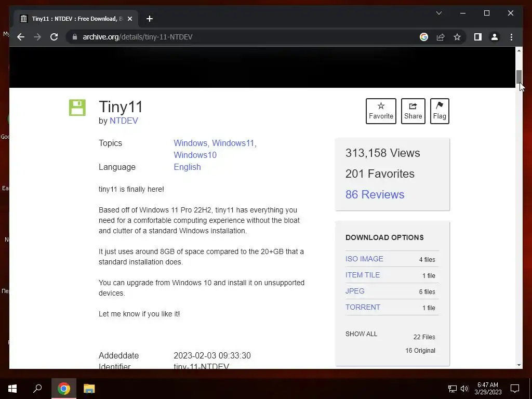The height and width of the screenshot is (399, 532).
Task: Click the 313,158 Views text
Action: (x=383, y=153)
